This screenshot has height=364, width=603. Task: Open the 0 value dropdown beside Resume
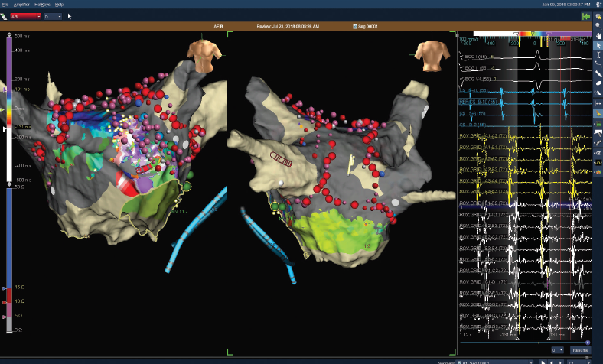click(557, 350)
